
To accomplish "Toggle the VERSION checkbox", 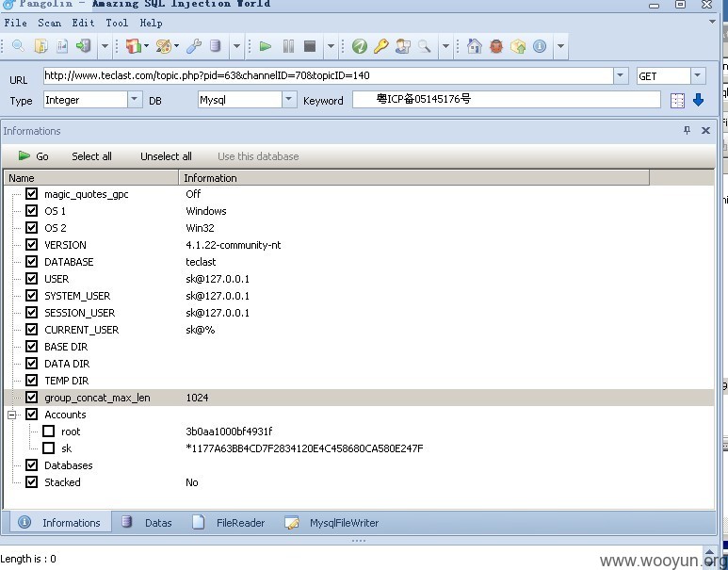I will (x=32, y=244).
